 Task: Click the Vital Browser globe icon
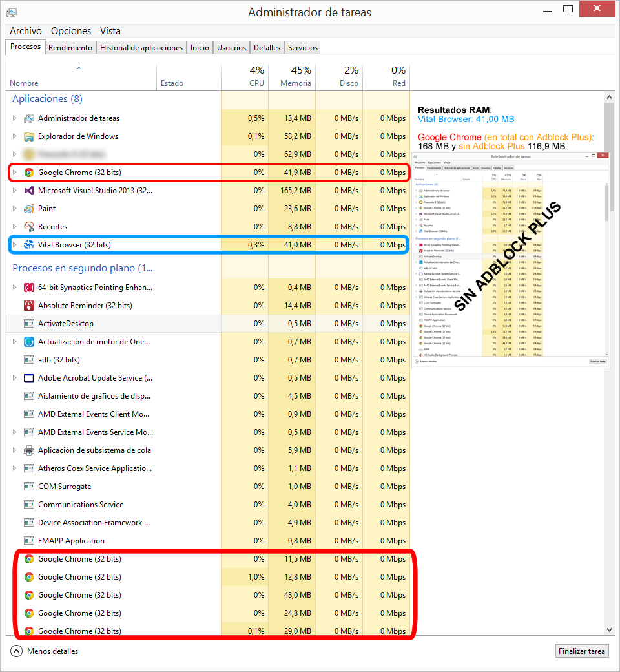[x=28, y=245]
